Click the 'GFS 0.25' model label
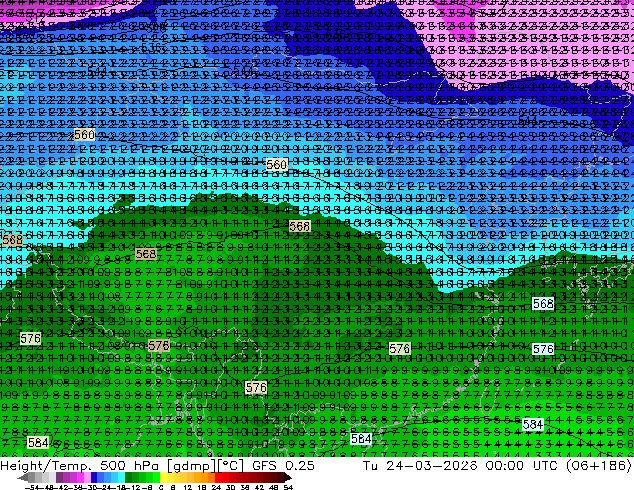 [283, 466]
